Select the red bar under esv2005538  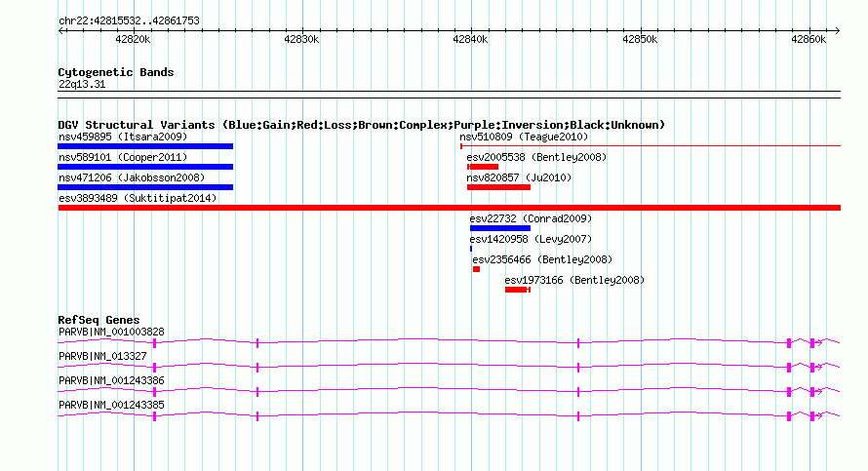coord(483,167)
